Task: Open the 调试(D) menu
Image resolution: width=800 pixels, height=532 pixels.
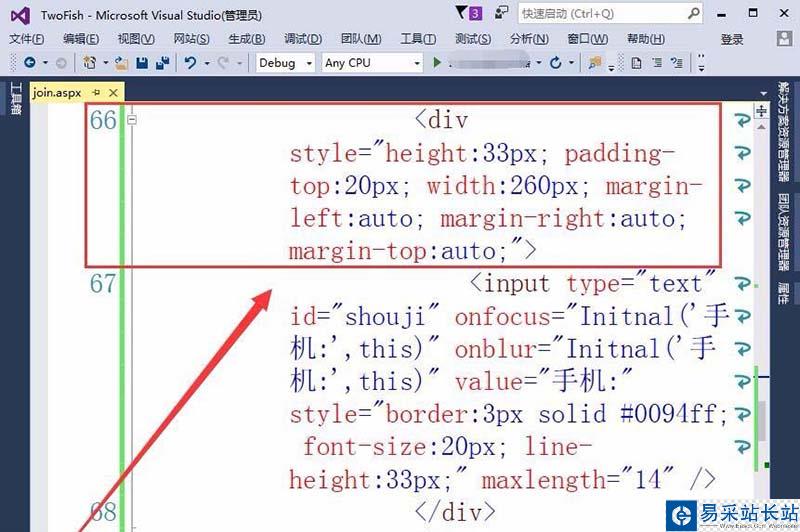Action: point(303,39)
